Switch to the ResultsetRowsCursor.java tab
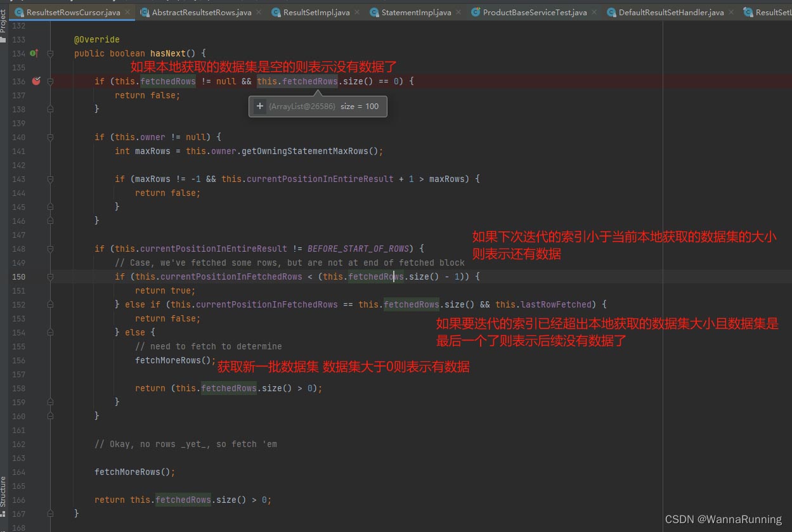The height and width of the screenshot is (532, 792). click(x=73, y=12)
